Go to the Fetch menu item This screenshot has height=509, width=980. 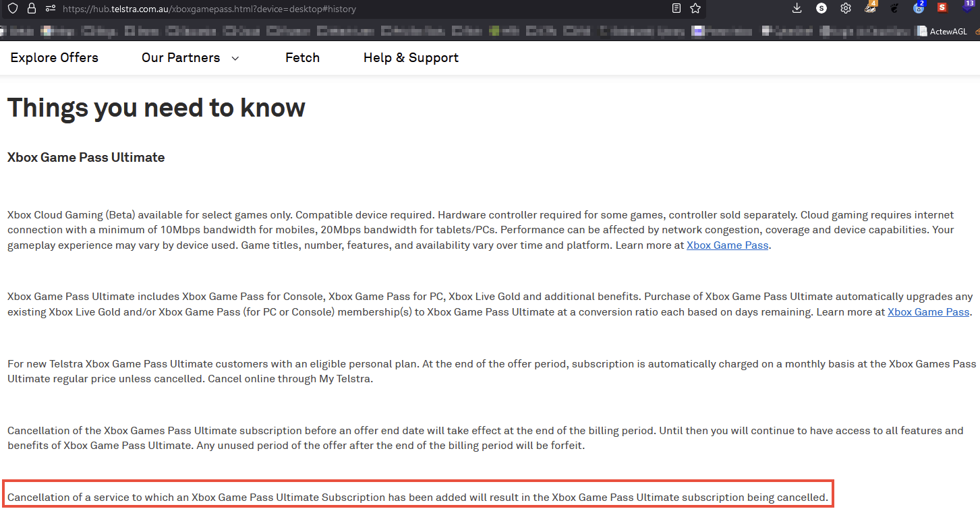click(x=303, y=58)
